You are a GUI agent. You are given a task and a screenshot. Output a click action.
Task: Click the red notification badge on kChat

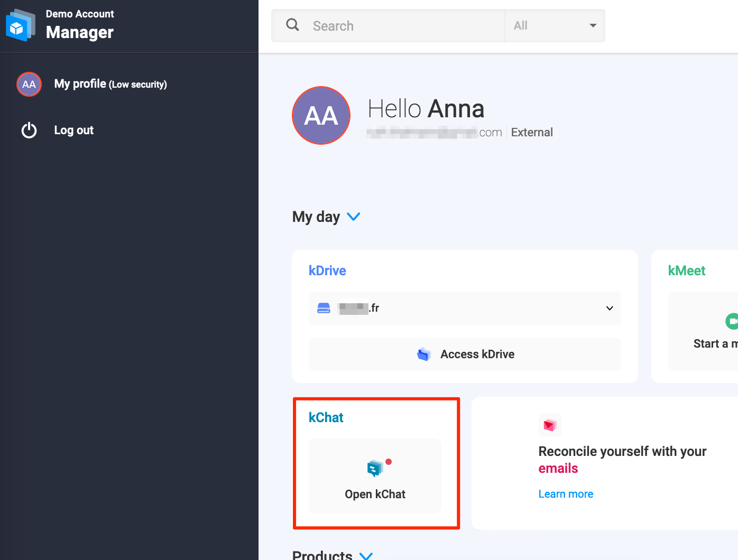(389, 462)
